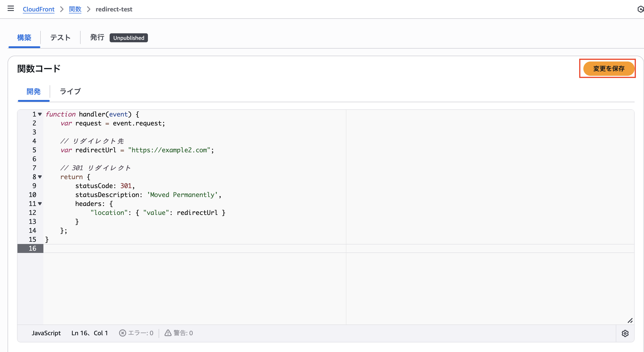644x352 pixels.
Task: Click line number 5 in the gutter
Action: click(x=34, y=150)
